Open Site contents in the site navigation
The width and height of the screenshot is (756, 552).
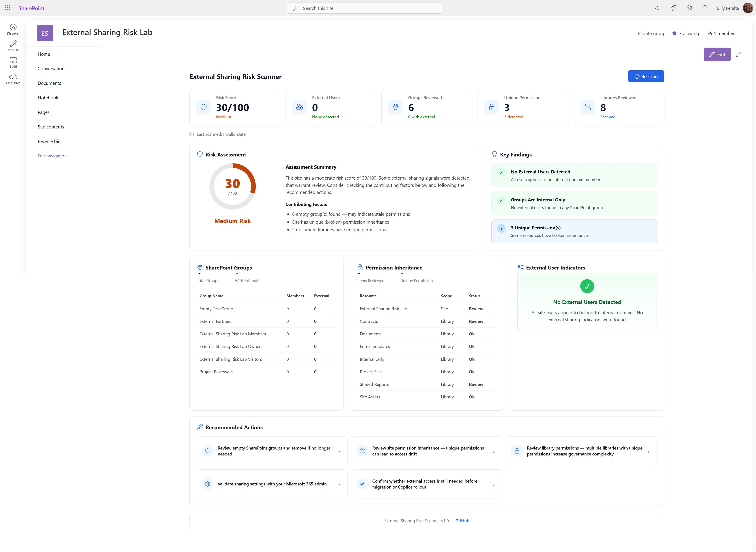tap(51, 127)
